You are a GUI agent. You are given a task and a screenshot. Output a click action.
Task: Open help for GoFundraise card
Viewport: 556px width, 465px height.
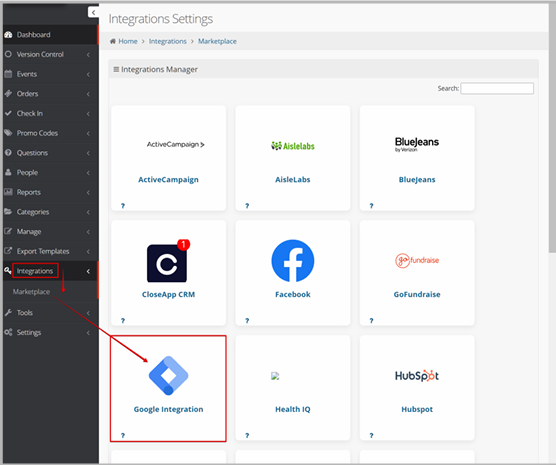coord(371,320)
